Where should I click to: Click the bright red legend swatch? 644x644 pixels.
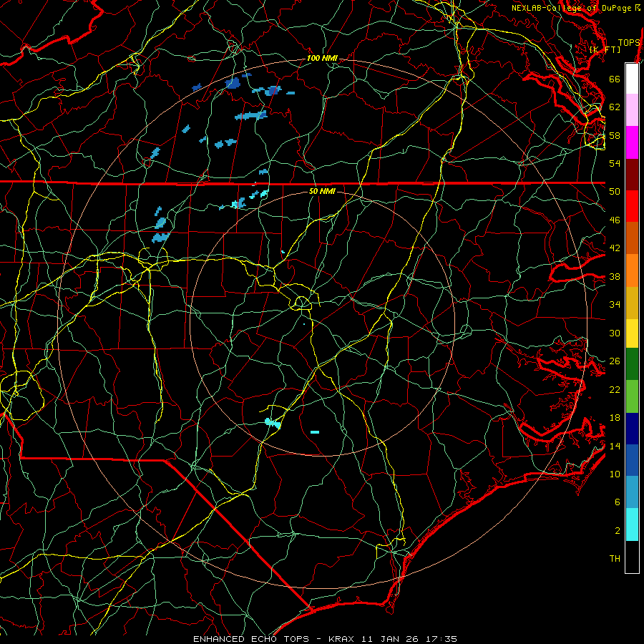632,207
